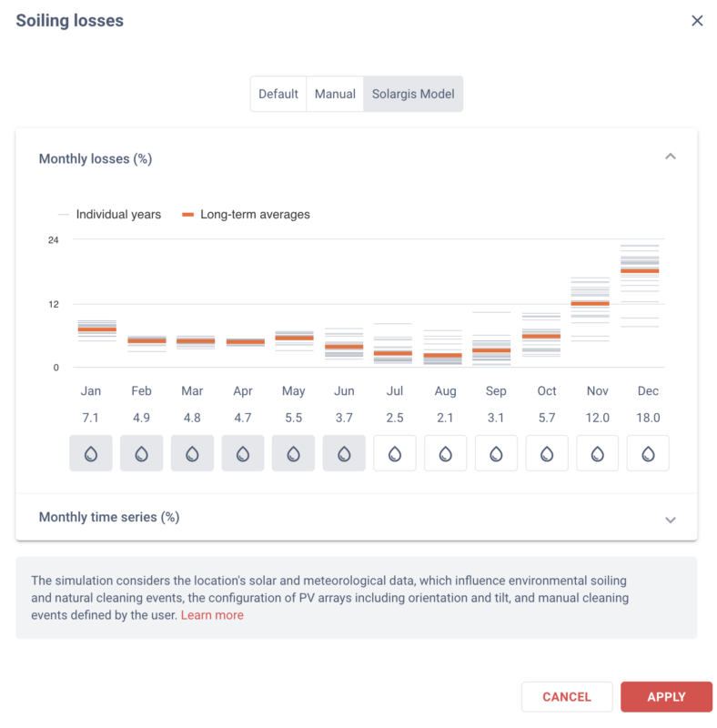This screenshot has width=717, height=728.
Task: Toggle the cleaning droplet icon for Jan
Action: pyautogui.click(x=91, y=452)
